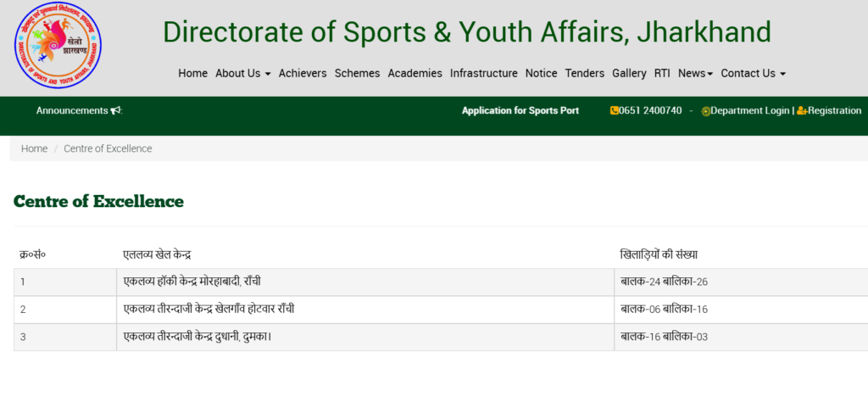Click the एललव्य खेल केन्द्र column header
868x397 pixels.
pos(157,254)
